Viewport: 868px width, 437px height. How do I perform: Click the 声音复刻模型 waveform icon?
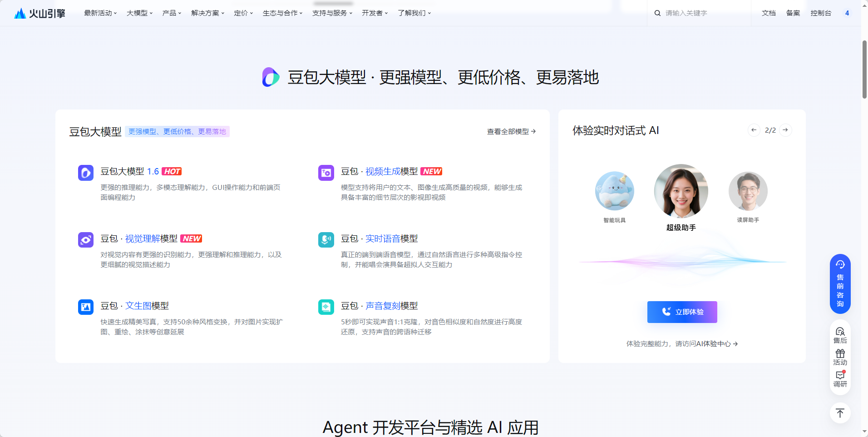(326, 307)
